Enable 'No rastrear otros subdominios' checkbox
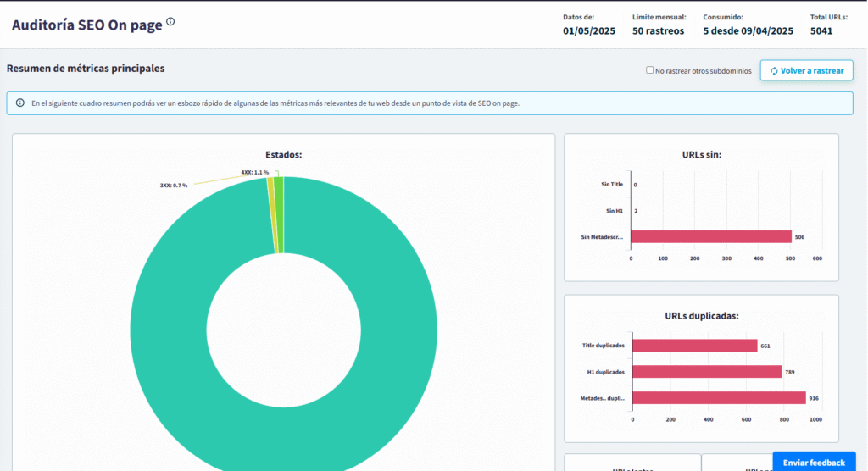The width and height of the screenshot is (868, 471). coord(649,71)
